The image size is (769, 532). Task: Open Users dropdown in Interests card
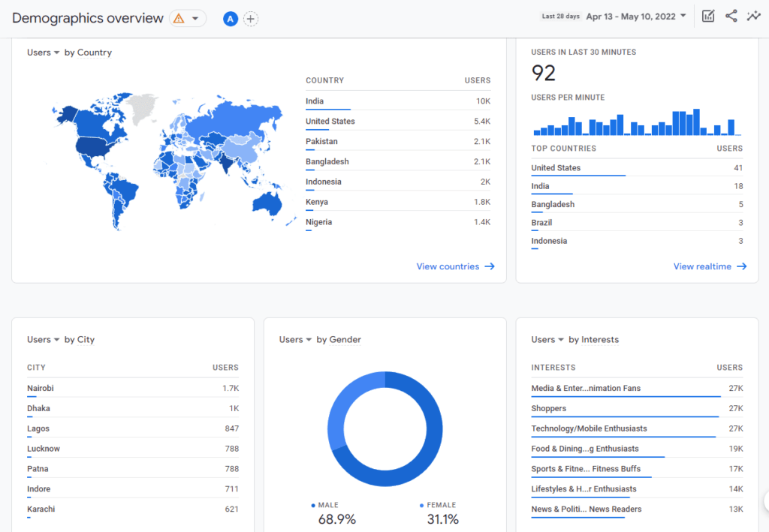(x=547, y=340)
